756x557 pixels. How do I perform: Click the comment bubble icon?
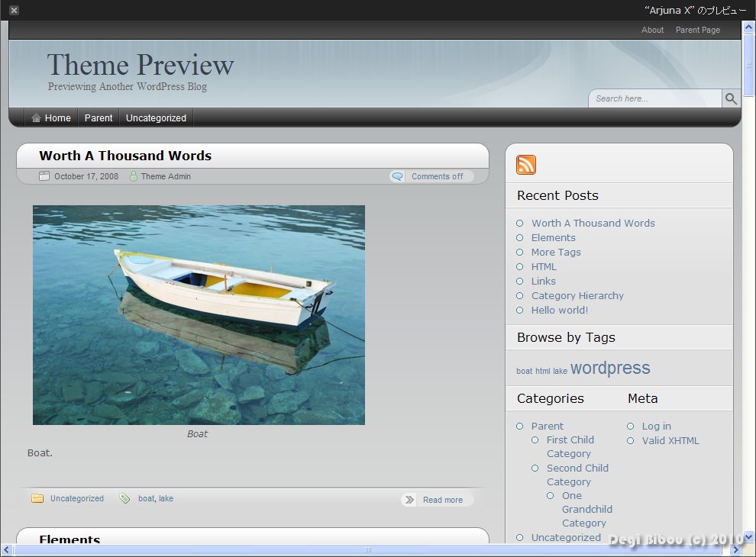coord(397,176)
